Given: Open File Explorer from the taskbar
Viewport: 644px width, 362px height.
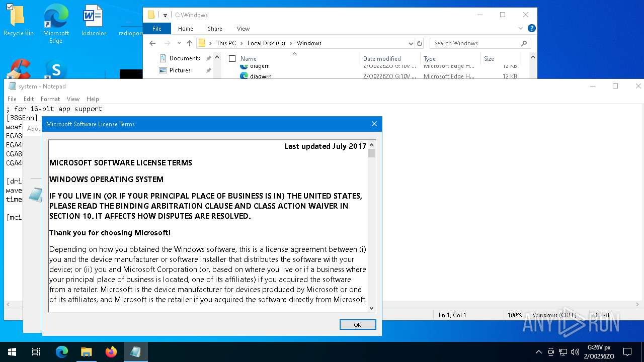Looking at the screenshot, I should coord(86,352).
